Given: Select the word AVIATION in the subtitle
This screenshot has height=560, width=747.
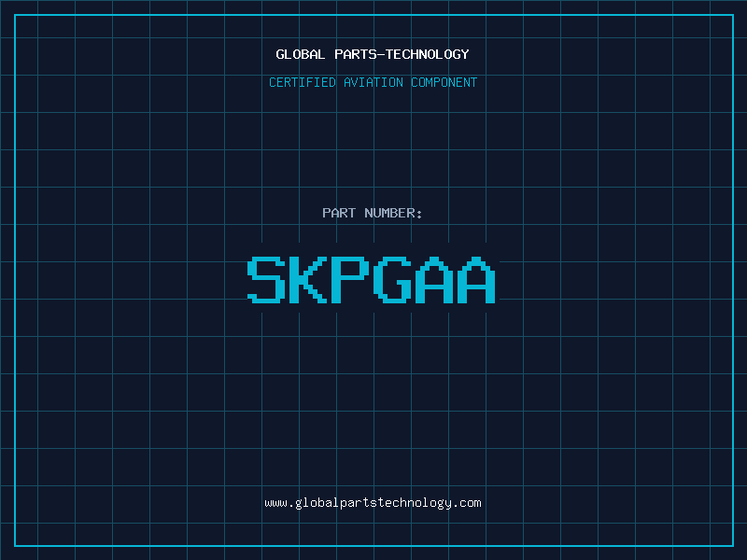Looking at the screenshot, I should point(373,82).
